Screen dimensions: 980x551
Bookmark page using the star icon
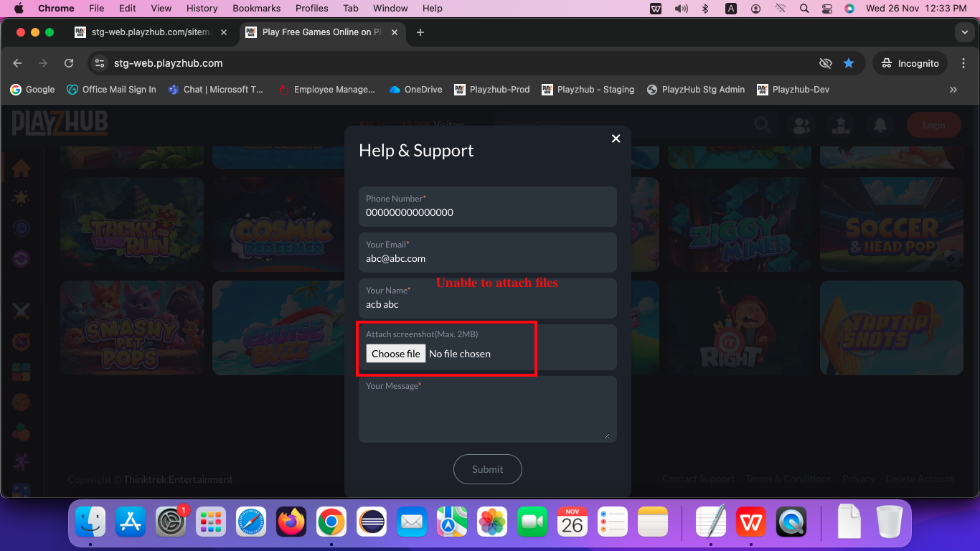click(849, 63)
